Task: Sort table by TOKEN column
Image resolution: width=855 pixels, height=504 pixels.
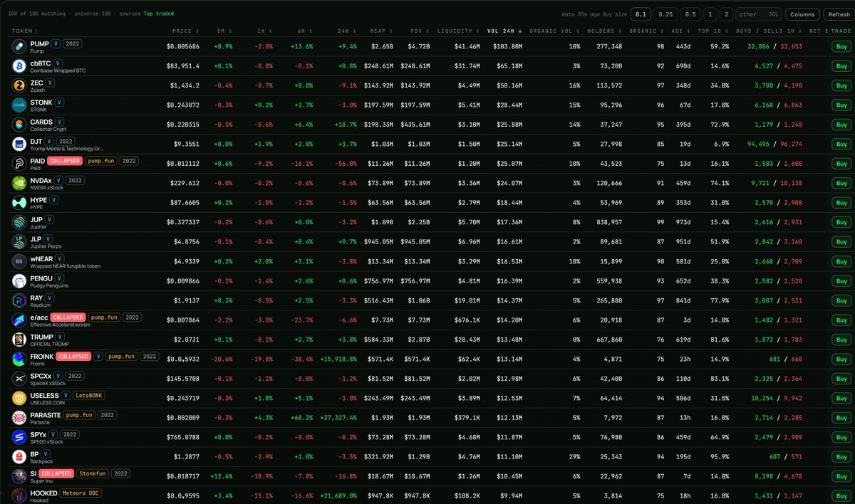Action: (x=24, y=31)
